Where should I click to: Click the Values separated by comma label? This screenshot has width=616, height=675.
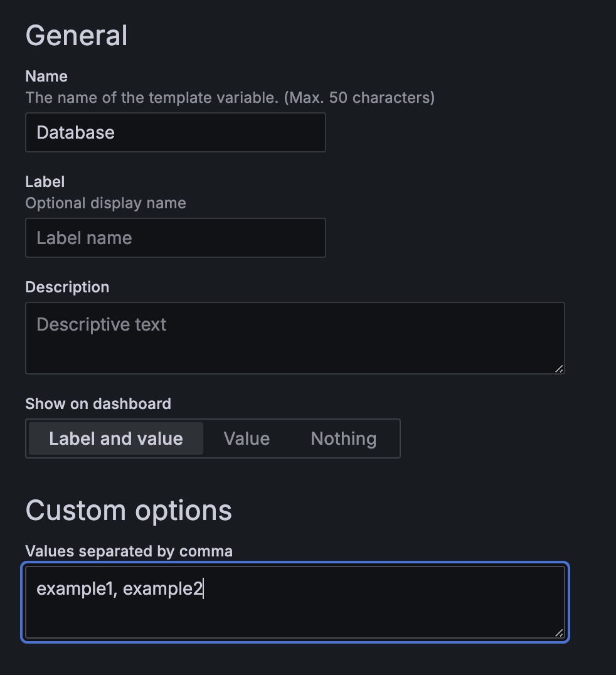coord(129,551)
